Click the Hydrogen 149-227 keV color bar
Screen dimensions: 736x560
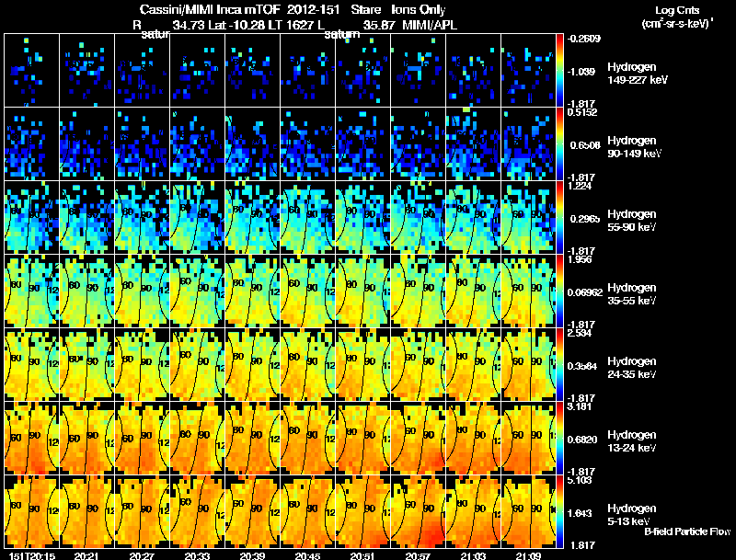pos(559,71)
